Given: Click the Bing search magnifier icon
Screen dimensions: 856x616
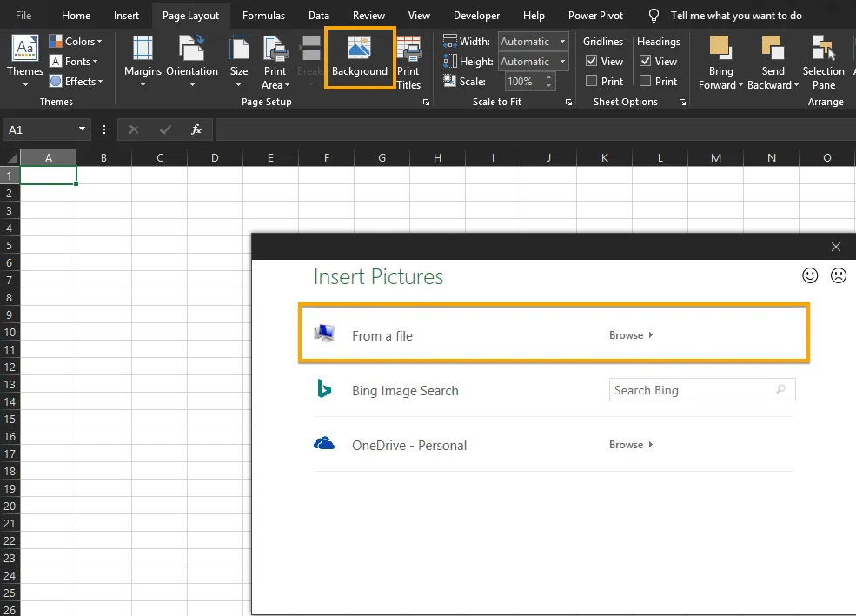Looking at the screenshot, I should click(x=780, y=389).
